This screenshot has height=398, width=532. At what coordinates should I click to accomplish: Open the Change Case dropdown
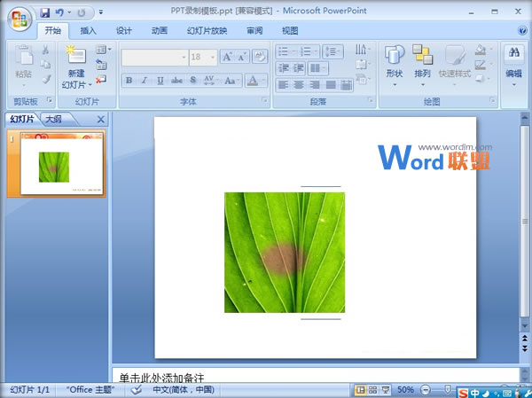click(x=231, y=81)
